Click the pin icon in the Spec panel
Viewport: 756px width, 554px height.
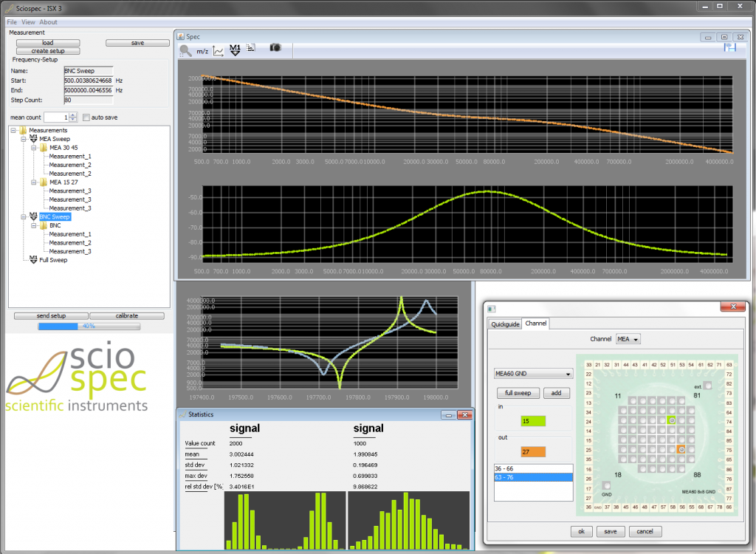tap(731, 47)
